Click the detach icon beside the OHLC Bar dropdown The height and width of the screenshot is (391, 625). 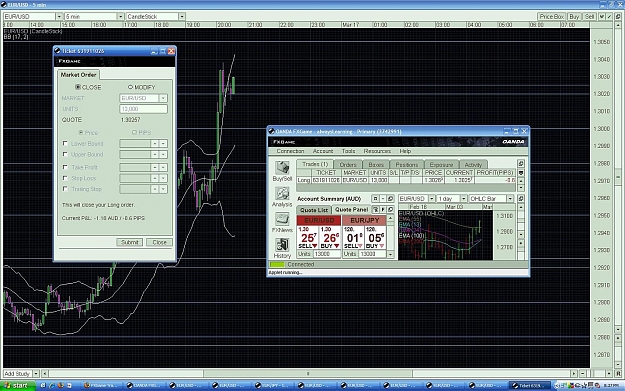521,198
